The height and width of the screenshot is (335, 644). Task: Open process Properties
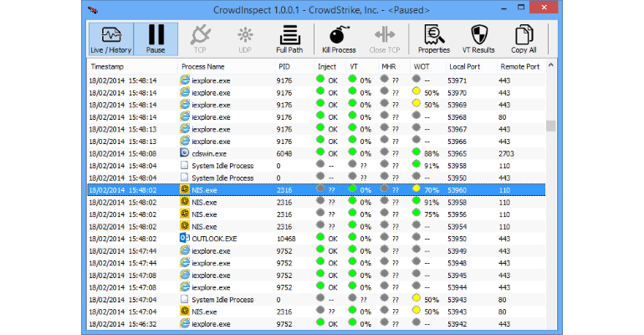434,39
